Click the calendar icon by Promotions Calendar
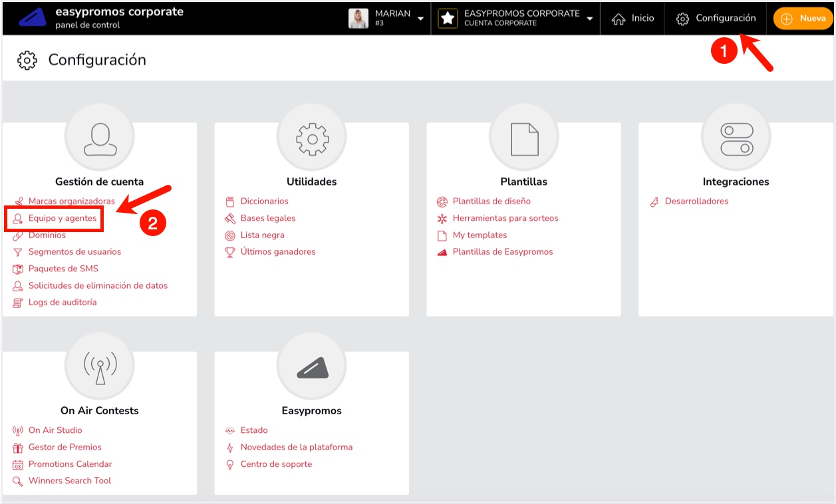 point(18,464)
